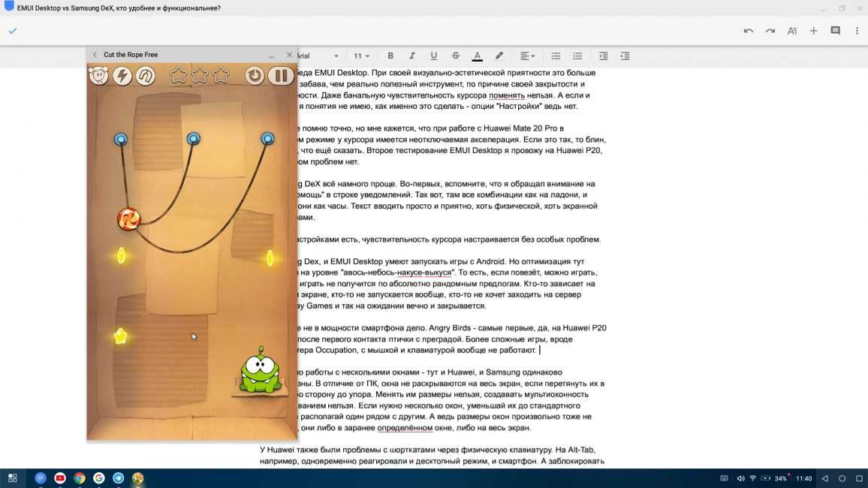
Task: Click the blue checkmark to finish editing
Action: (13, 31)
